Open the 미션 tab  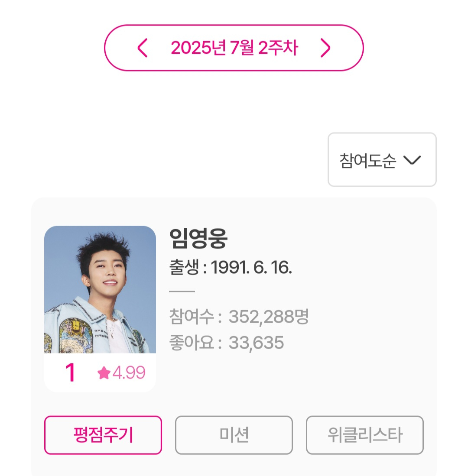[x=234, y=435]
